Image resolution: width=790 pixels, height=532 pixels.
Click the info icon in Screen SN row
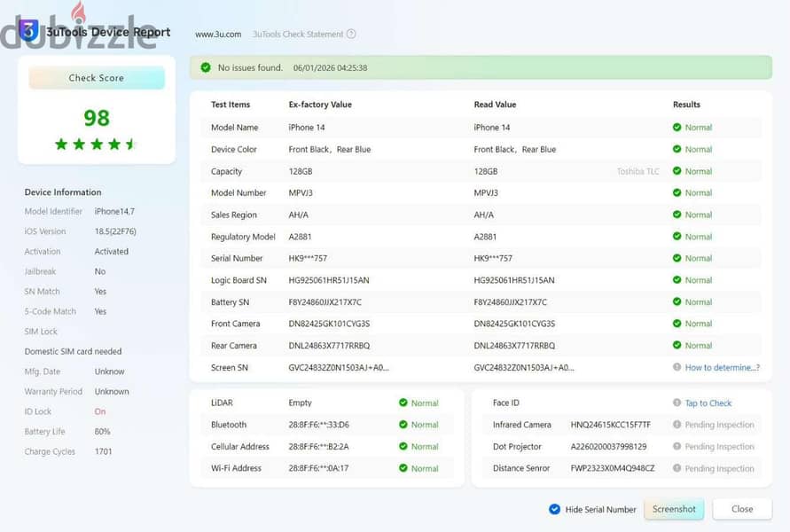coord(677,367)
